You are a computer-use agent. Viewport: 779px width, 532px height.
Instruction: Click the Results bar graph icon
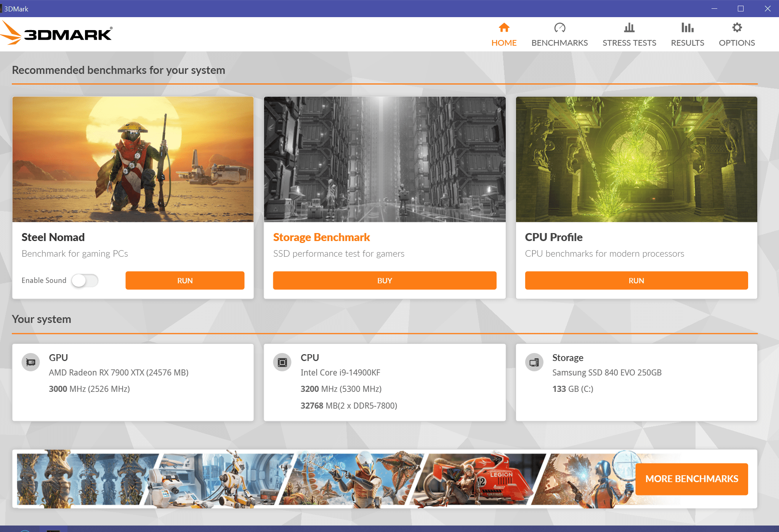687,27
